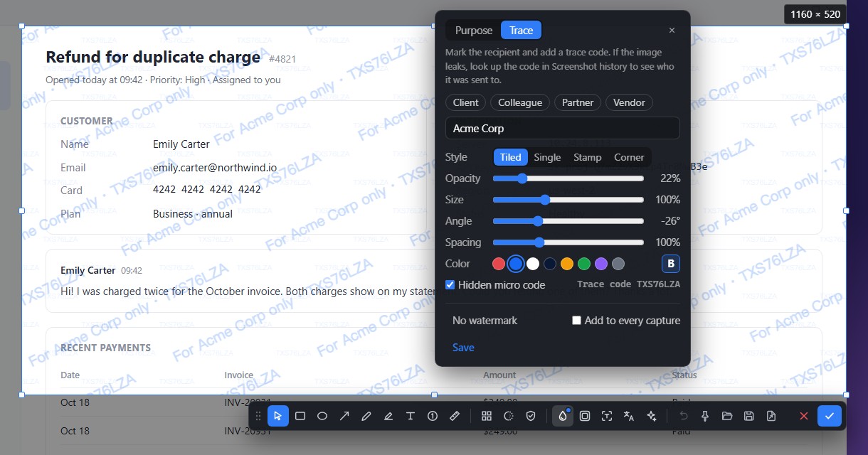The height and width of the screenshot is (455, 868).
Task: Pick the green watermark color
Action: point(584,264)
